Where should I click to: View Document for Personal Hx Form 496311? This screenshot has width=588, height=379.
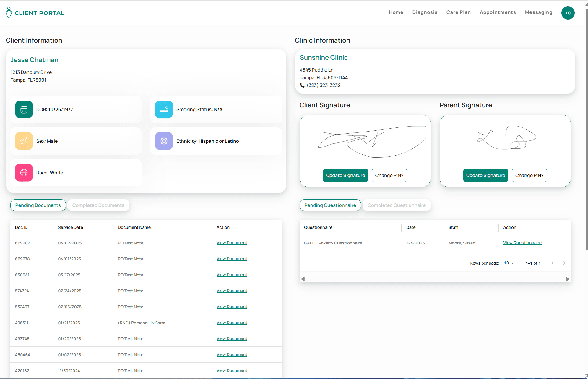(x=232, y=323)
